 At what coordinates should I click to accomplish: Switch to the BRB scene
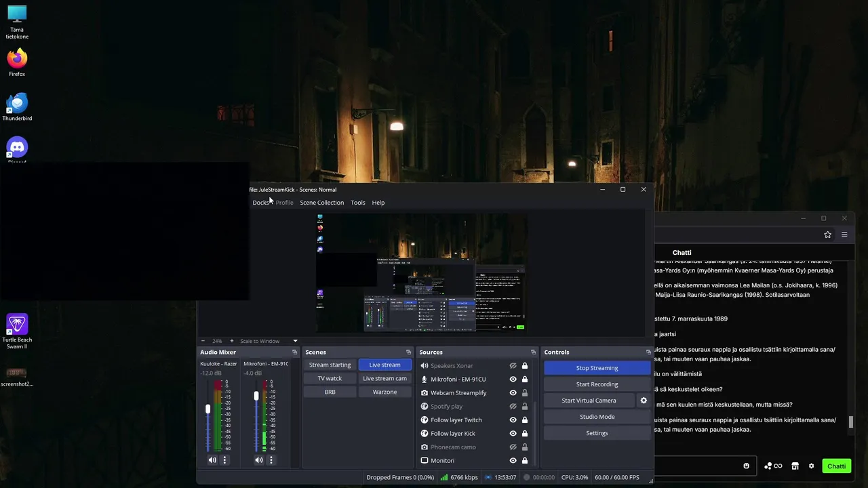tap(330, 392)
